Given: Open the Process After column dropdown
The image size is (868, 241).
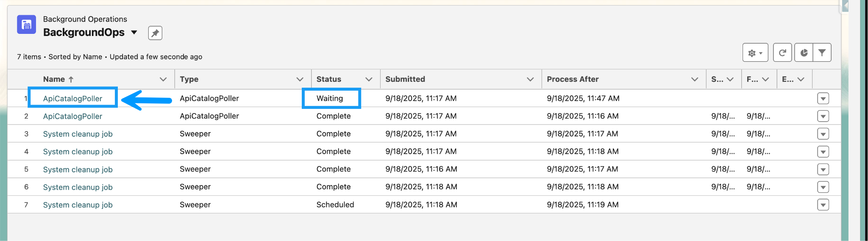Looking at the screenshot, I should click(x=695, y=79).
